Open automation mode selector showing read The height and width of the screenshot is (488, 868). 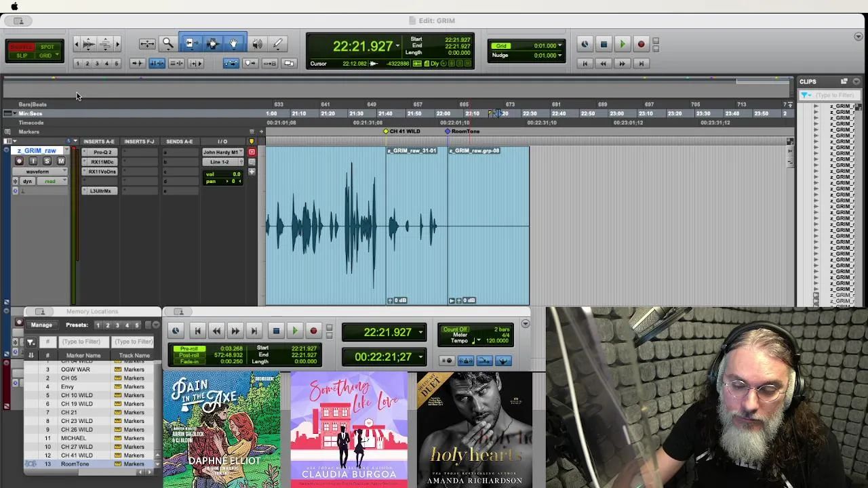click(52, 182)
